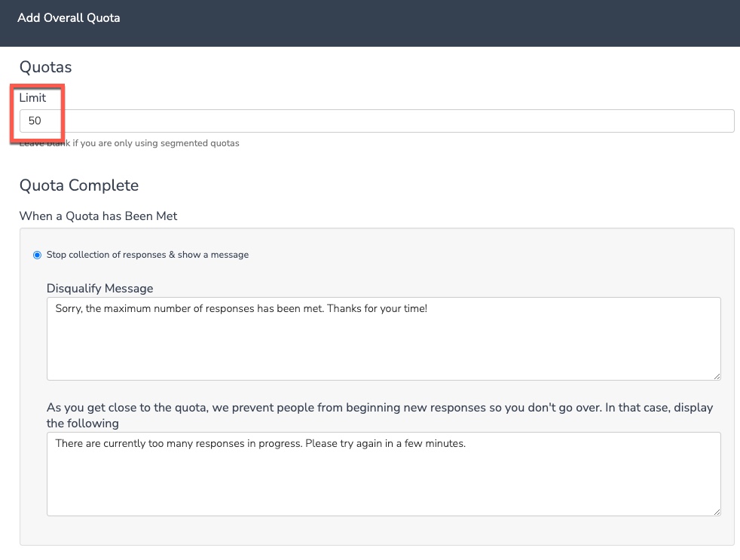Click the Add Overall Quota title
Screen dimensions: 740x560
(69, 17)
